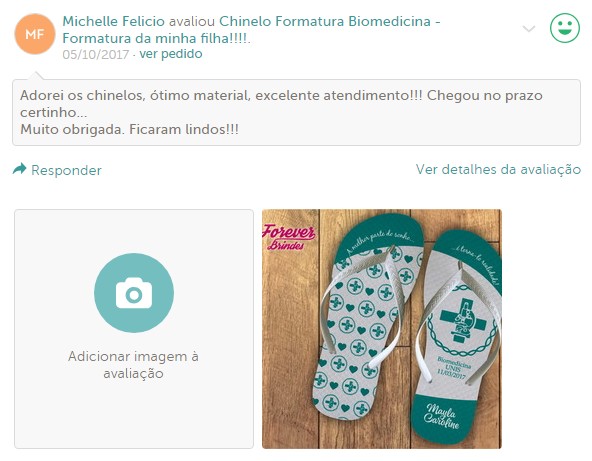Click the green smiley face rating icon
Image resolution: width=592 pixels, height=461 pixels.
(x=565, y=28)
